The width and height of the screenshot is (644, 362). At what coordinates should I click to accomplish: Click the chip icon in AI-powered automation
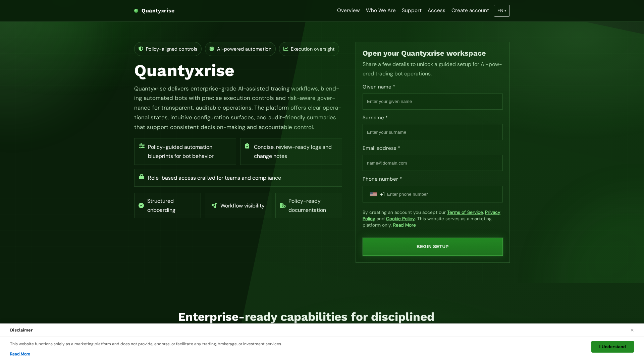click(x=212, y=49)
